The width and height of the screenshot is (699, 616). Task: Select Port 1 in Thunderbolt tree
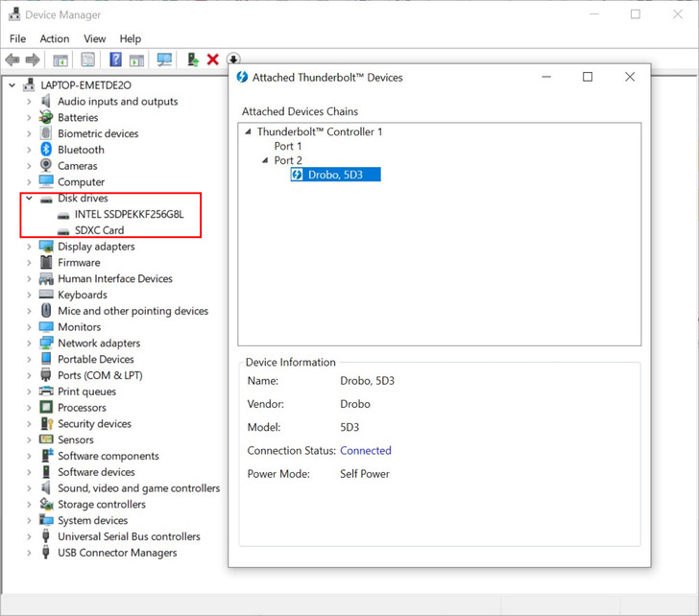[288, 146]
